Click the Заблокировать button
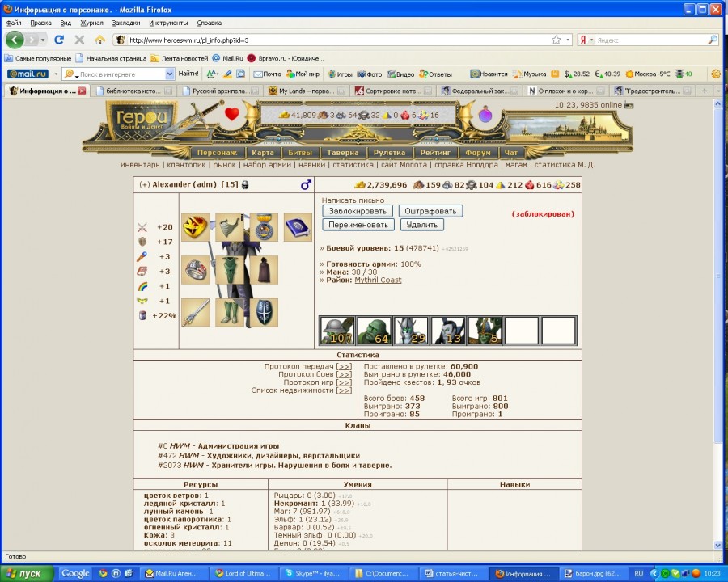 click(358, 211)
